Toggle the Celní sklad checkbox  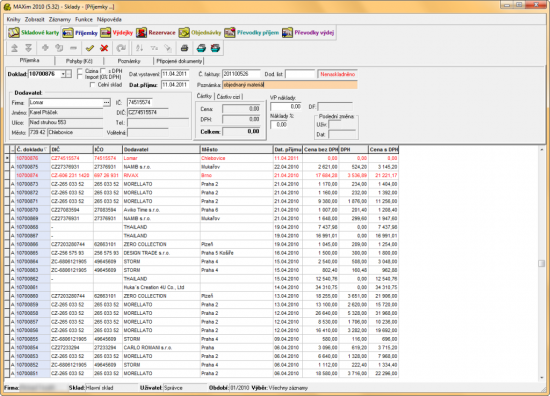coord(93,85)
